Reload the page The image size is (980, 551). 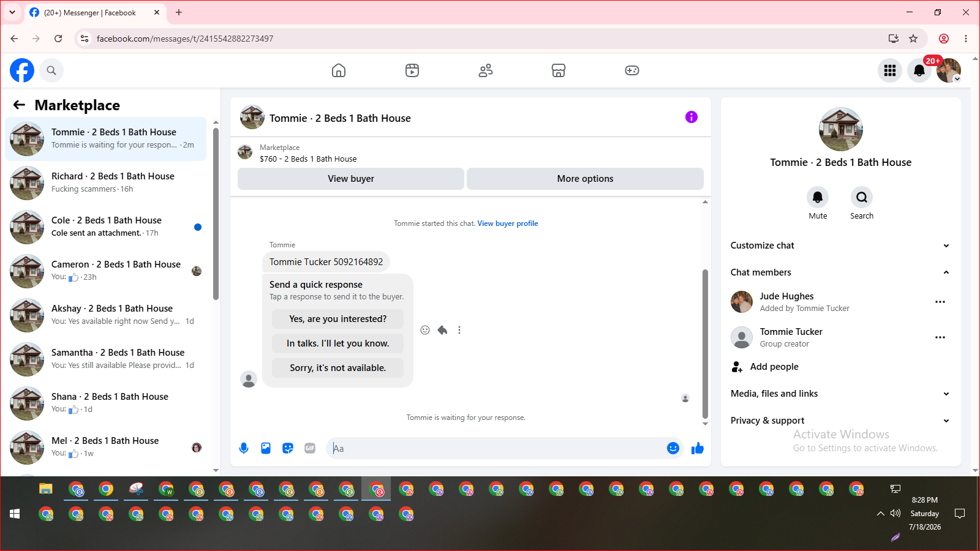58,39
